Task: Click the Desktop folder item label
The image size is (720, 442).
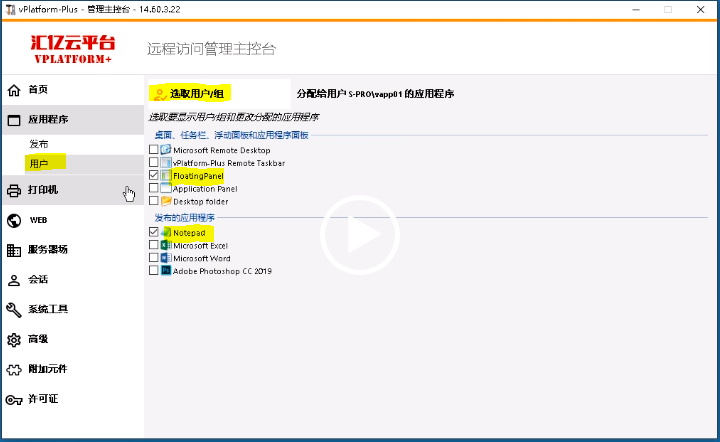Action: (x=201, y=201)
